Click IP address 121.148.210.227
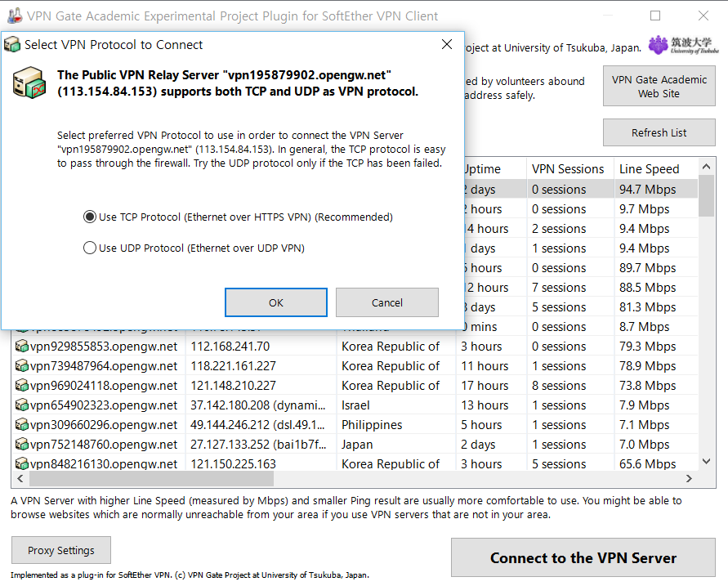Image resolution: width=728 pixels, height=586 pixels. pyautogui.click(x=233, y=386)
